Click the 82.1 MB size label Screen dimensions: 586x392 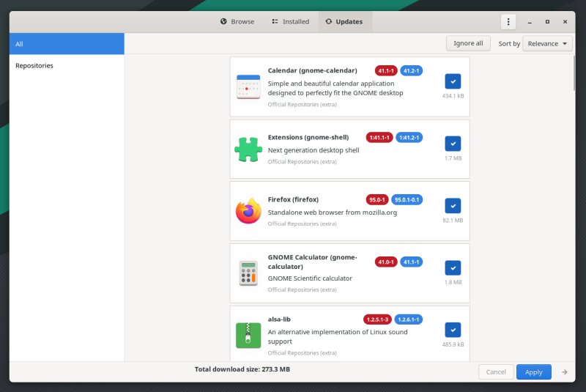coord(453,220)
